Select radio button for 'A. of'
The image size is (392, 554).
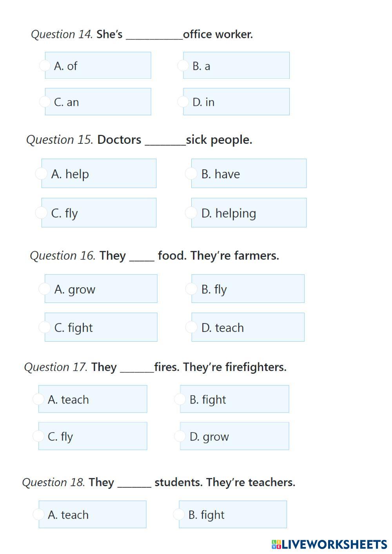(x=45, y=65)
